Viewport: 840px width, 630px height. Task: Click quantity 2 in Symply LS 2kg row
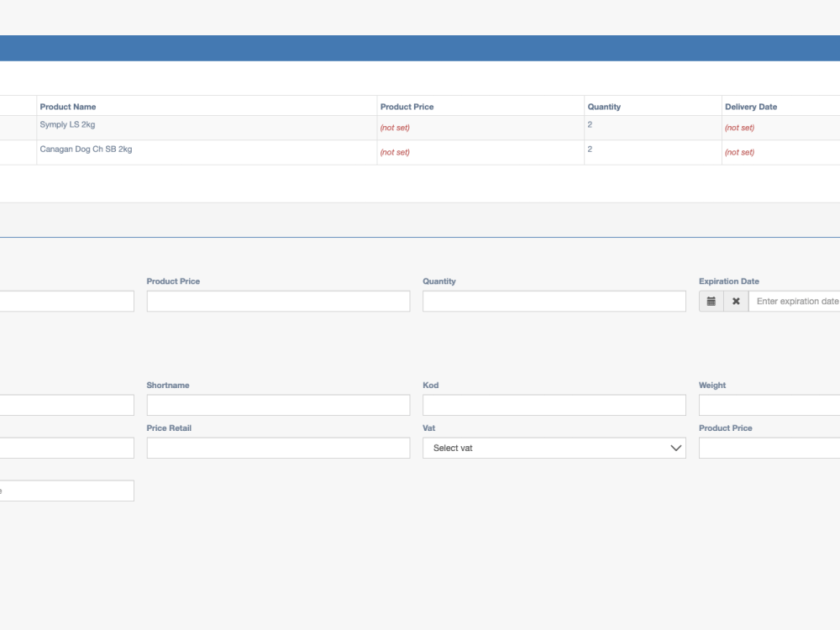click(590, 124)
